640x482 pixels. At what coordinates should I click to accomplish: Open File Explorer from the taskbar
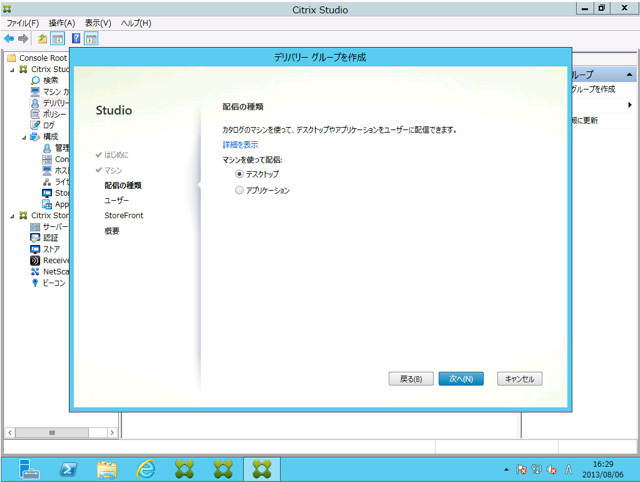[107, 469]
